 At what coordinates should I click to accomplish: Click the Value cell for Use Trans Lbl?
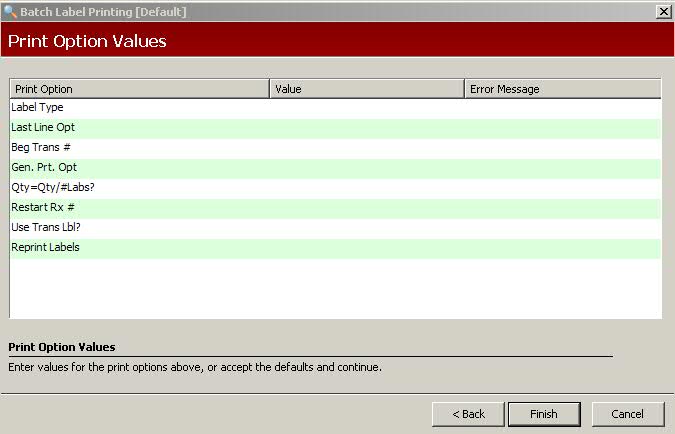(x=367, y=228)
